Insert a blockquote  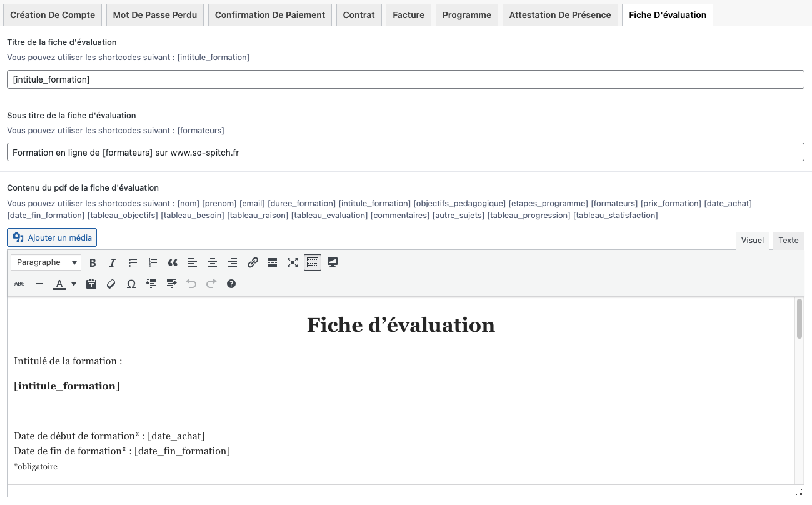pyautogui.click(x=173, y=262)
